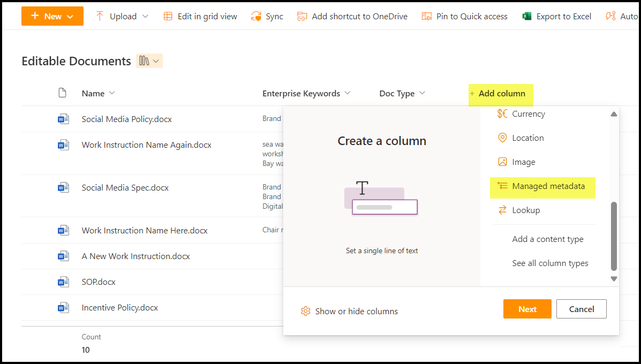Viewport: 641px width, 364px height.
Task: Click the column type list scrollbar down arrow
Action: coord(614,278)
